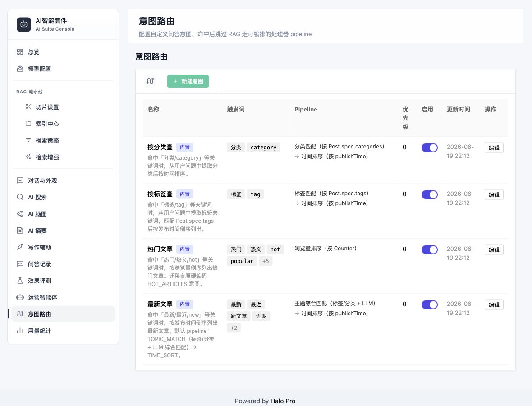The width and height of the screenshot is (532, 406).
Task: Edit the 热门文章 intent
Action: point(494,249)
